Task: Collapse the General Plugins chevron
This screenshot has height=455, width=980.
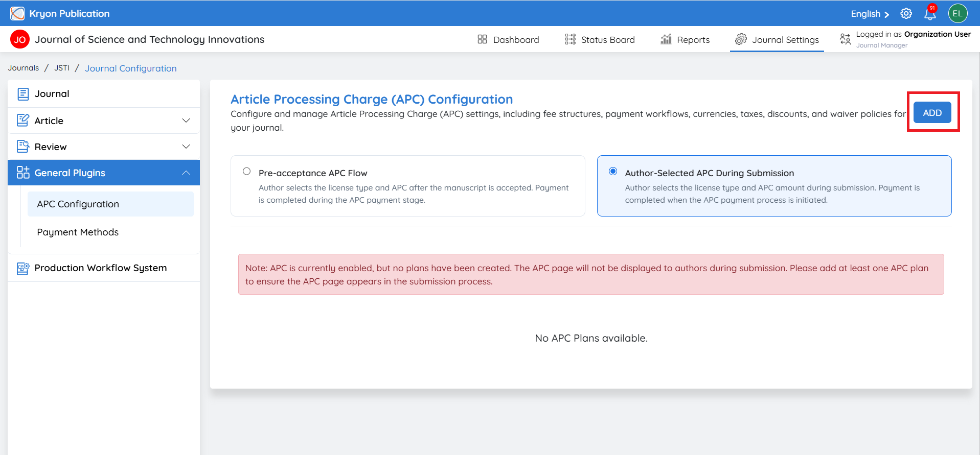Action: (186, 173)
